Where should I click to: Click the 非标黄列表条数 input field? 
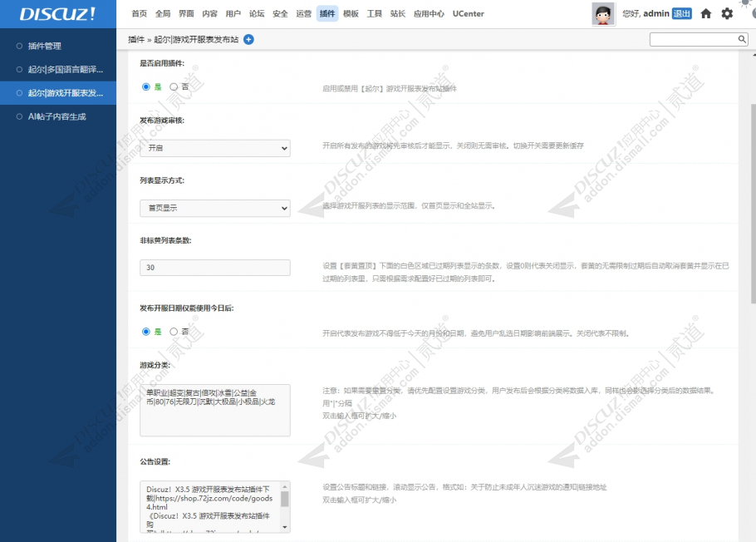tap(215, 268)
